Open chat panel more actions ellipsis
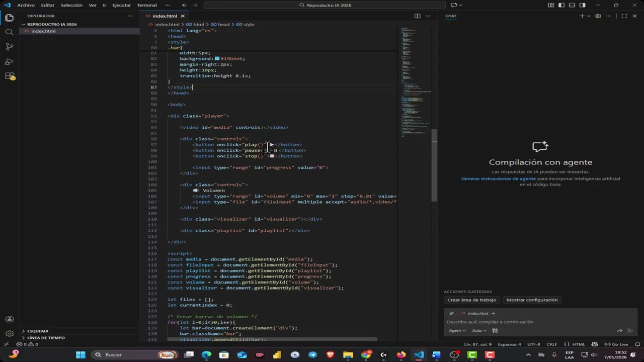Viewport: 644px width, 362px height. 609,16
